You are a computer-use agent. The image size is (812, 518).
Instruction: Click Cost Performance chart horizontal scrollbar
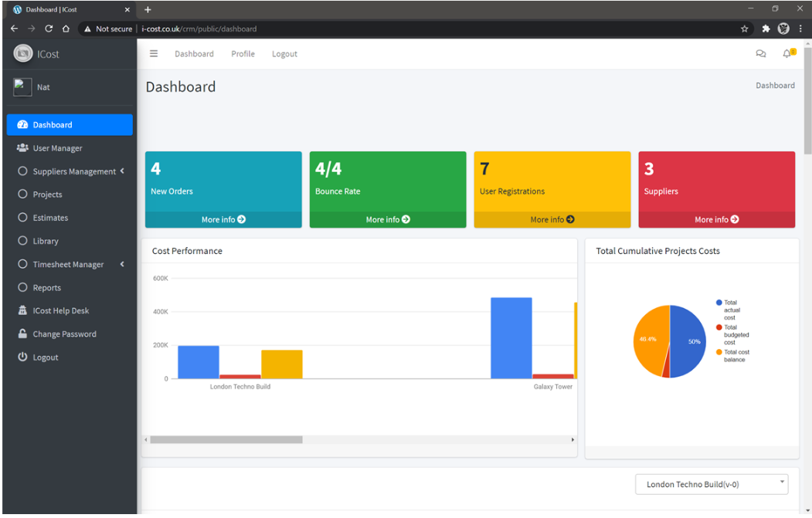[x=226, y=440]
